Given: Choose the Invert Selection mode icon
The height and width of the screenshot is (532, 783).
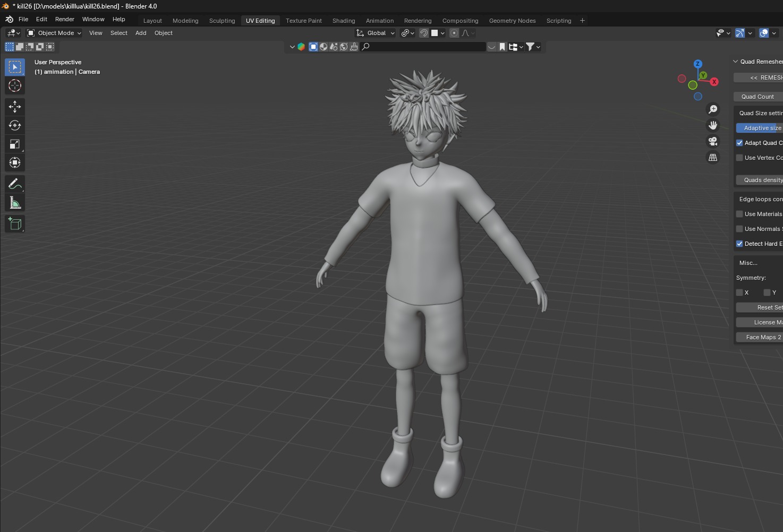Looking at the screenshot, I should [40, 47].
